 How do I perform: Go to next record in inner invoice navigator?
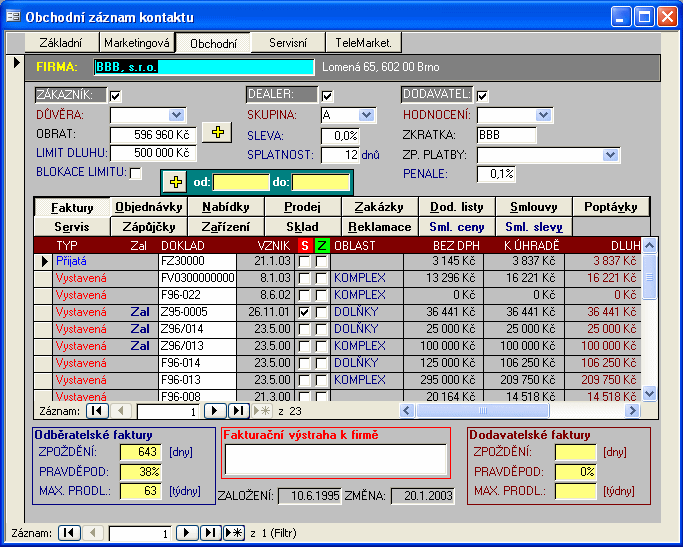click(x=215, y=411)
